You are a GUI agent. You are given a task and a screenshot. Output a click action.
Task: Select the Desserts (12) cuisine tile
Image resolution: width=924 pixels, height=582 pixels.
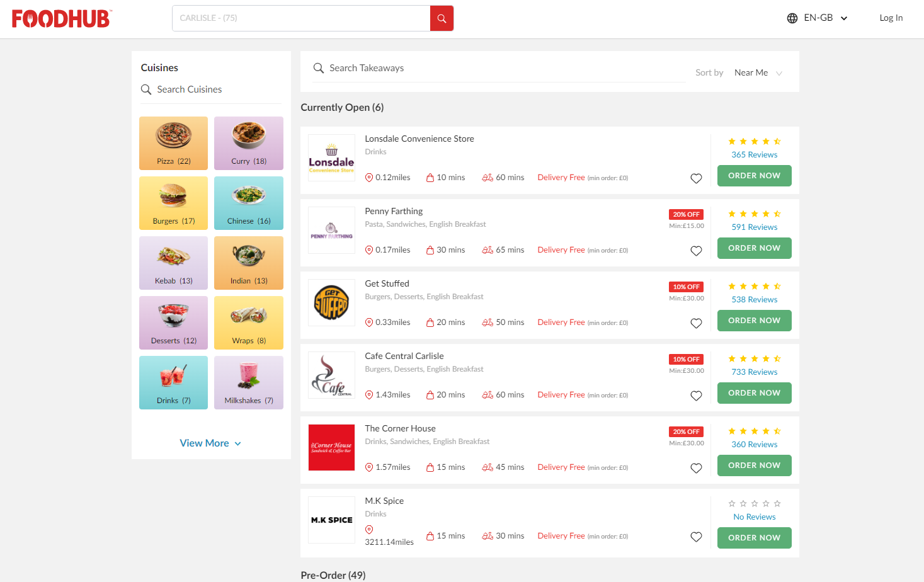[173, 322]
